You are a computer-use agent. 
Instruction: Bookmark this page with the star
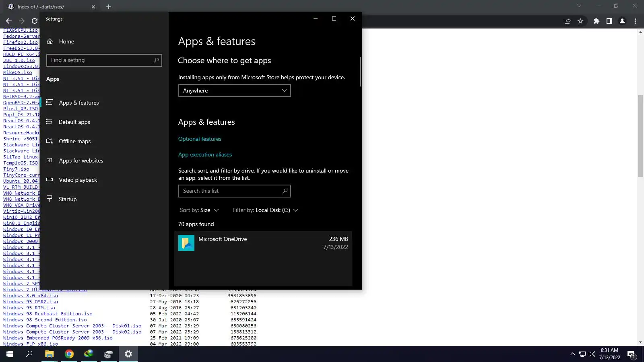pos(580,21)
